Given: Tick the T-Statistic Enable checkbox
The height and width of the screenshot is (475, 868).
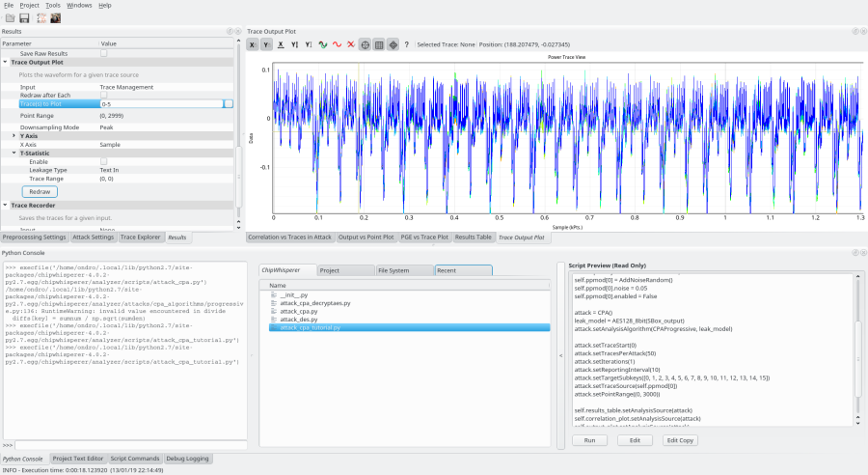Looking at the screenshot, I should pos(104,161).
